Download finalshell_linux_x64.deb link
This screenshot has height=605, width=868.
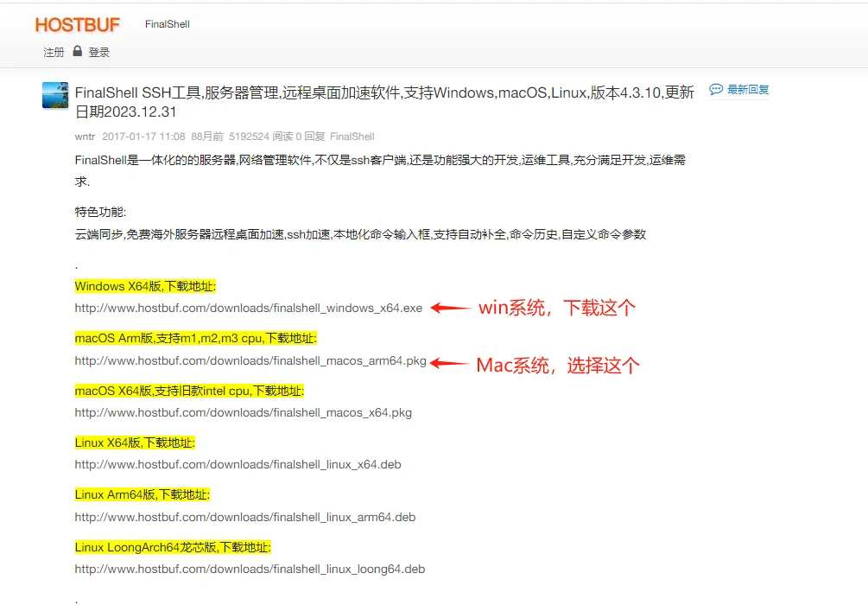click(238, 464)
